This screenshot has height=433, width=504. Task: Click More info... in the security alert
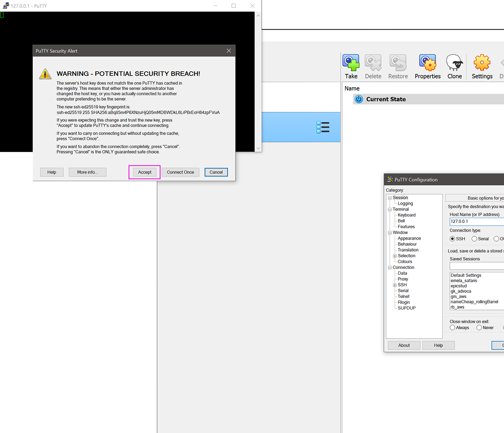point(87,172)
